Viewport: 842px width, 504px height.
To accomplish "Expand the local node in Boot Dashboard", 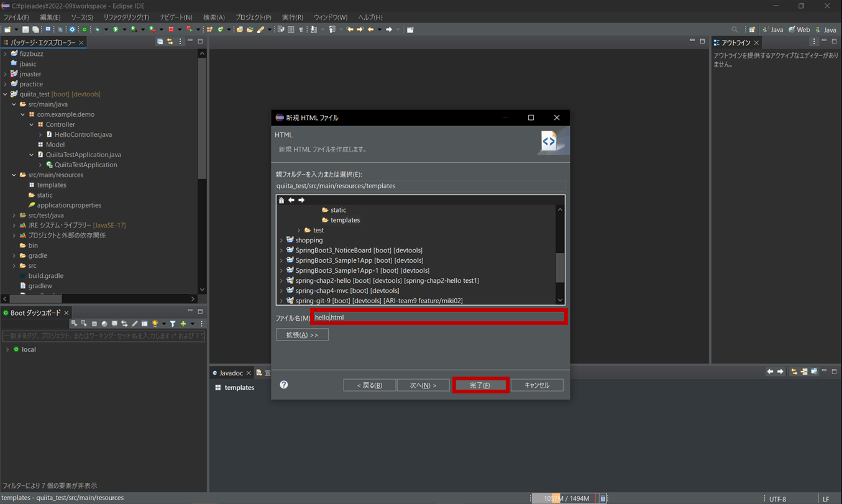I will point(7,349).
